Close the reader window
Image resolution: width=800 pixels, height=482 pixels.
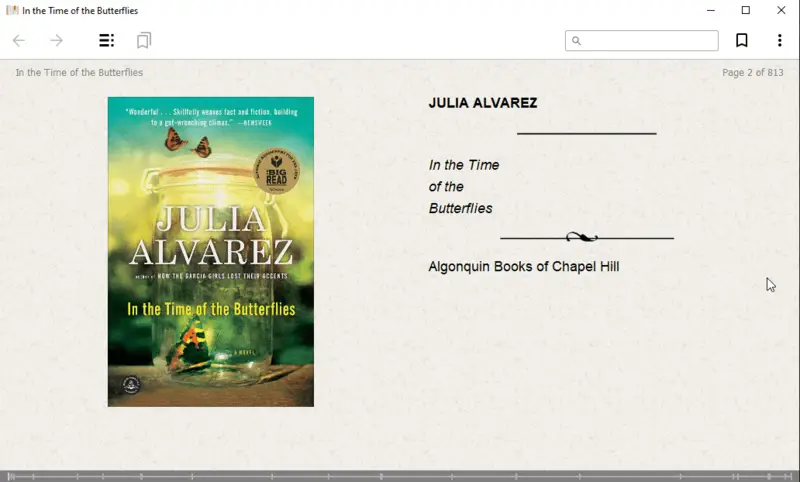click(781, 10)
